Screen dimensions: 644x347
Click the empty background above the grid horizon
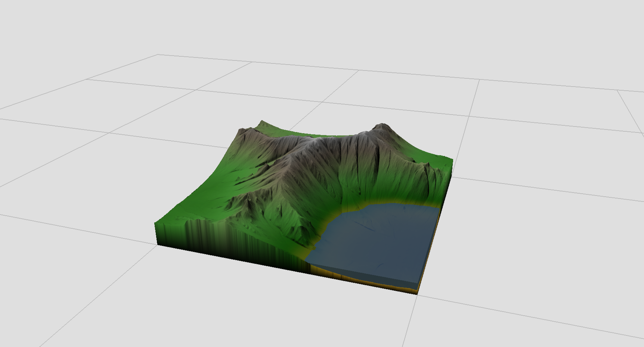click(x=321, y=26)
